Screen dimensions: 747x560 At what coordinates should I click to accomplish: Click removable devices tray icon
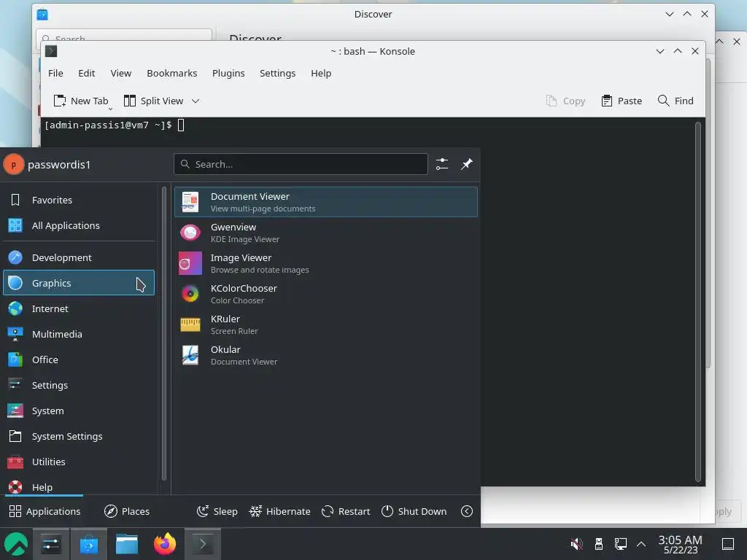[599, 544]
